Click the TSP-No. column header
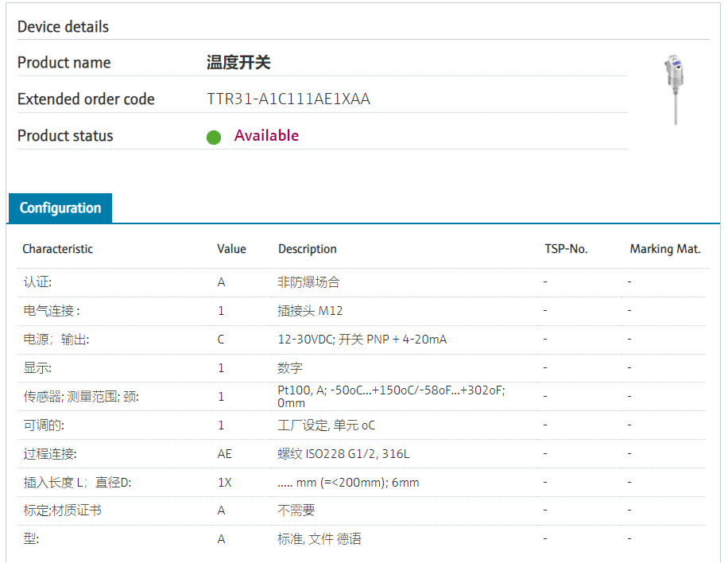Viewport: 728px width, 563px height. 566,249
